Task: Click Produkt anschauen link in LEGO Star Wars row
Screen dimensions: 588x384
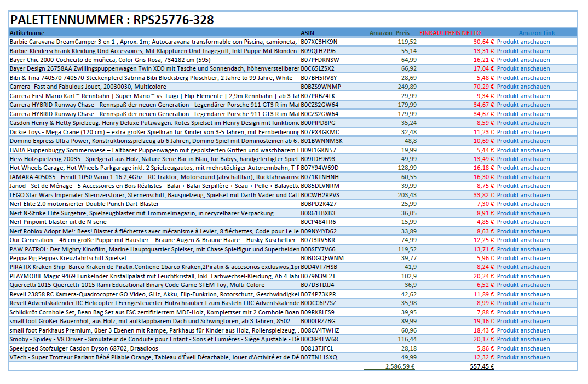Action: point(523,195)
